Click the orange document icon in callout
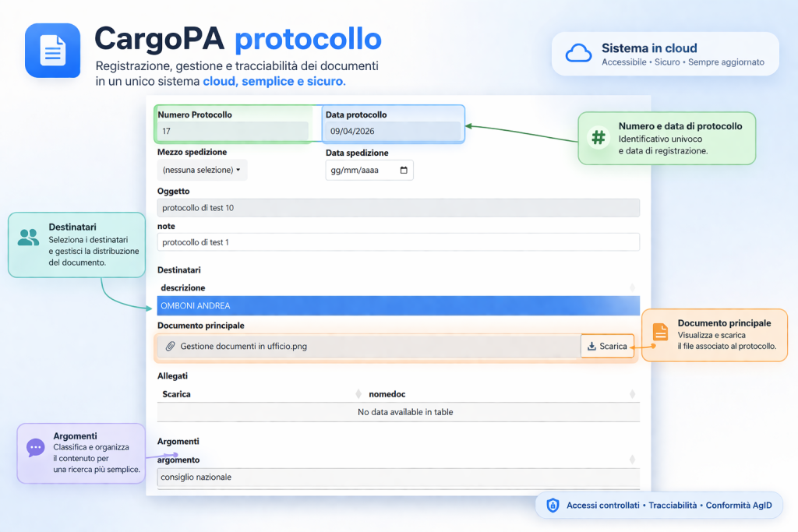Image resolution: width=798 pixels, height=532 pixels. pyautogui.click(x=661, y=332)
